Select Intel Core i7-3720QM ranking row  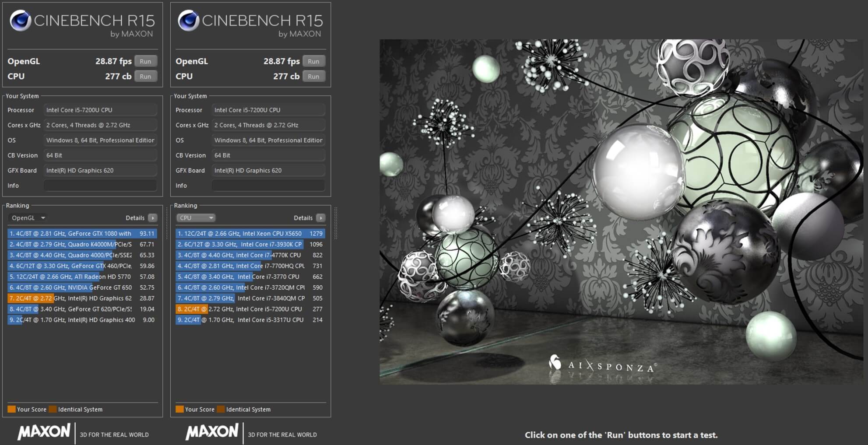(250, 287)
